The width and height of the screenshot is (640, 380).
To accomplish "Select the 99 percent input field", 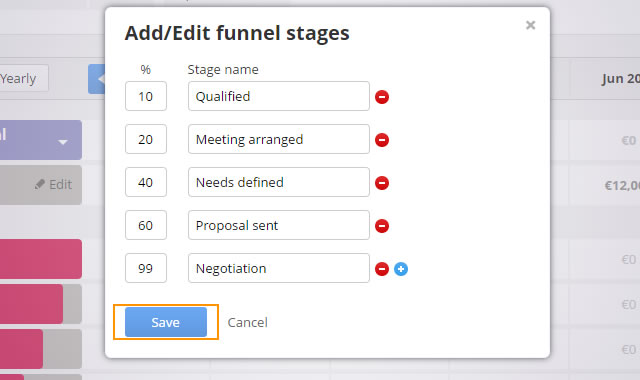I will click(x=146, y=268).
